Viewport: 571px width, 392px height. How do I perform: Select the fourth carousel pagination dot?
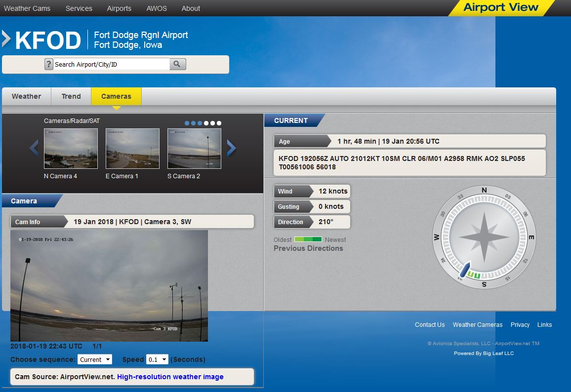tap(206, 123)
